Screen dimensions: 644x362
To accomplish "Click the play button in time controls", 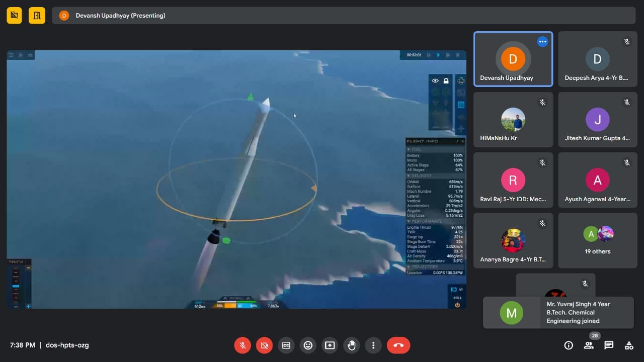I will 438,55.
